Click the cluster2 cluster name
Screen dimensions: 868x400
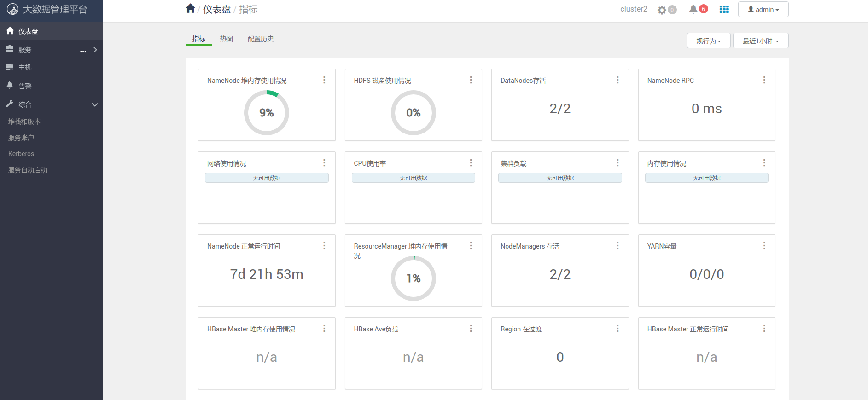click(634, 9)
